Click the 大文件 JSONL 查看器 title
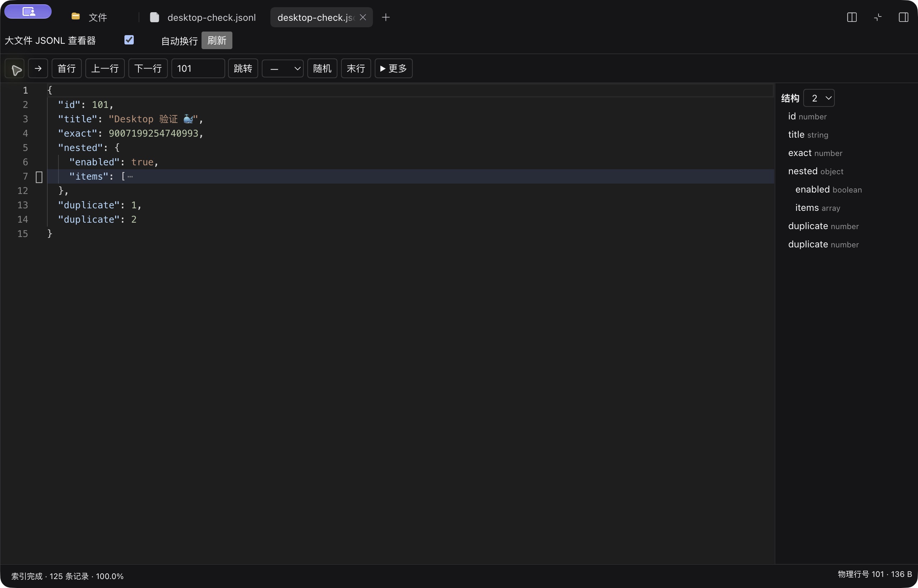Image resolution: width=918 pixels, height=588 pixels. click(x=50, y=41)
